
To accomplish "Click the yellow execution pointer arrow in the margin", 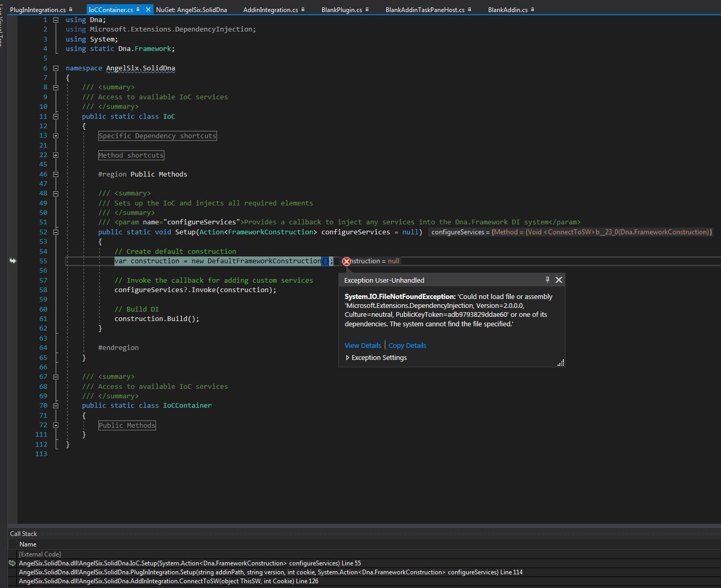I will (x=13, y=261).
